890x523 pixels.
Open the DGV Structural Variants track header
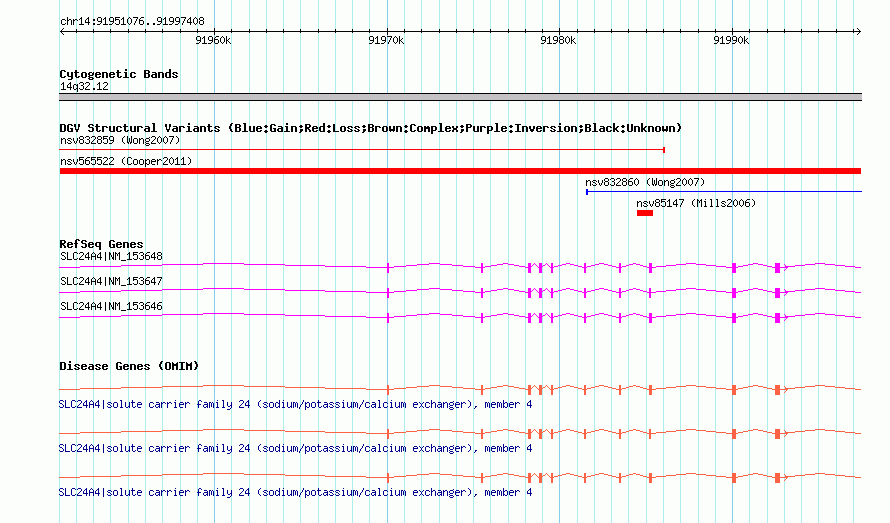point(371,128)
